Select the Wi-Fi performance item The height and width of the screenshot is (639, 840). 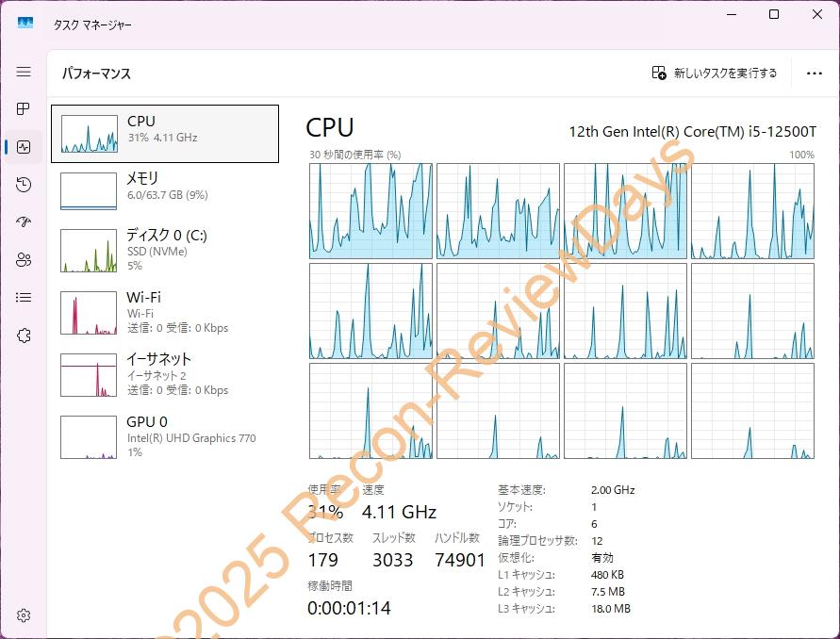[x=165, y=312]
